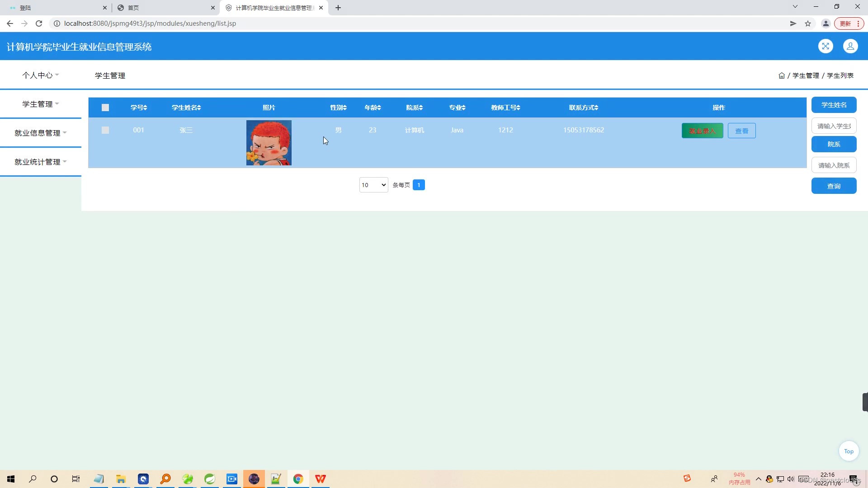
Task: Check the checkbox for student 001
Action: [x=105, y=130]
